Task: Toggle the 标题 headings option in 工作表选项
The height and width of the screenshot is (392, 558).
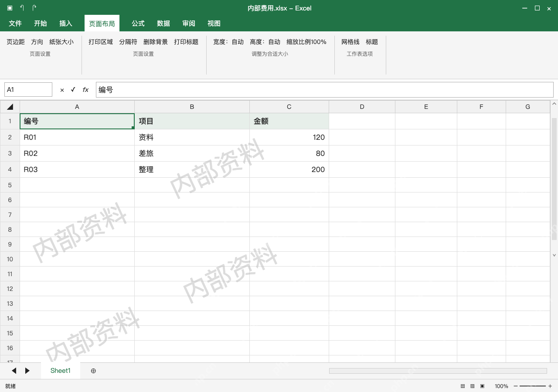Action: pos(372,42)
